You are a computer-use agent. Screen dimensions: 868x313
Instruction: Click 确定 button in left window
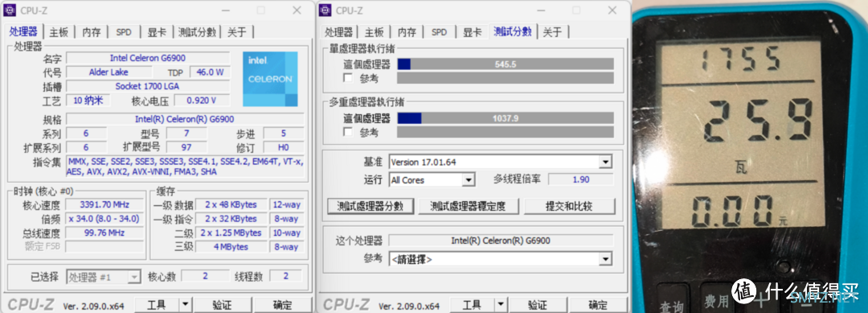pyautogui.click(x=282, y=305)
